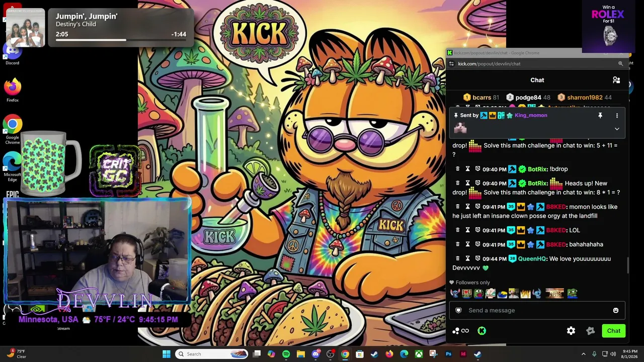Open the taskbar clock and calendar
The width and height of the screenshot is (644, 362).
point(630,354)
